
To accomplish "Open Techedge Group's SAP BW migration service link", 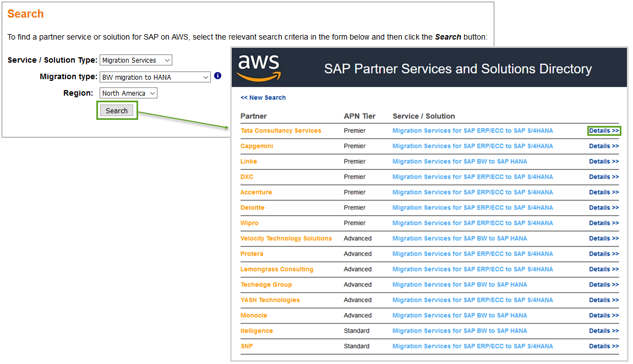I will click(460, 285).
